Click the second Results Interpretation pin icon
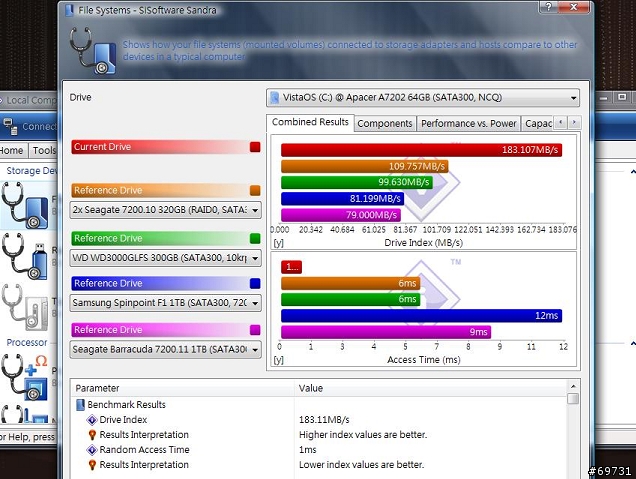Screen dimensions: 636x479 tap(92, 465)
